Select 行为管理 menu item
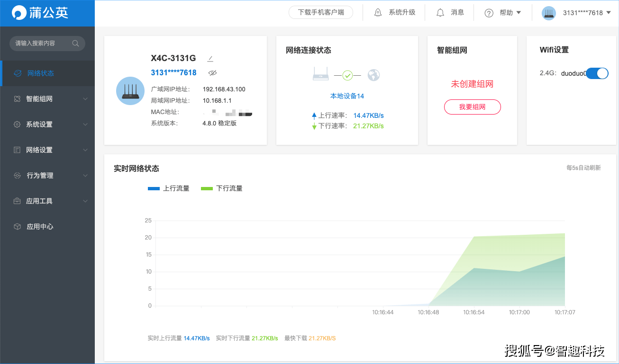Viewport: 619px width, 364px height. pos(47,176)
